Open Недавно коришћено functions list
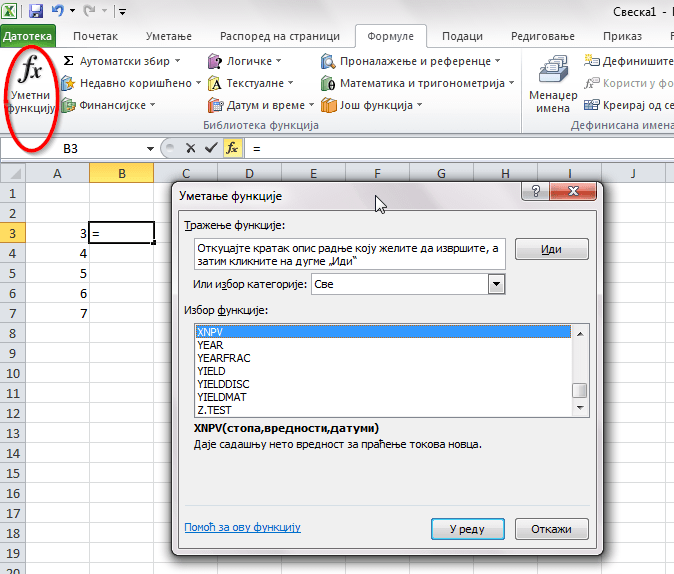674x574 pixels. coord(131,83)
